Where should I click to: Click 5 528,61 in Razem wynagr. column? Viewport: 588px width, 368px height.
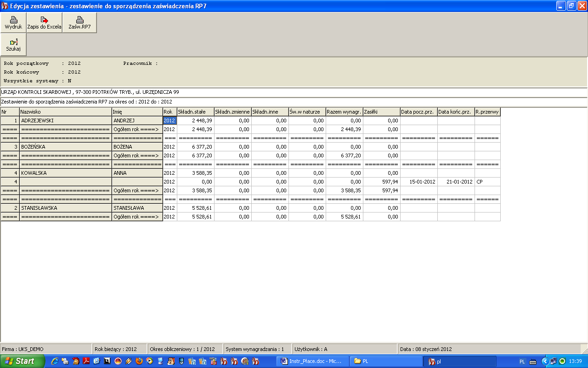tap(345, 217)
